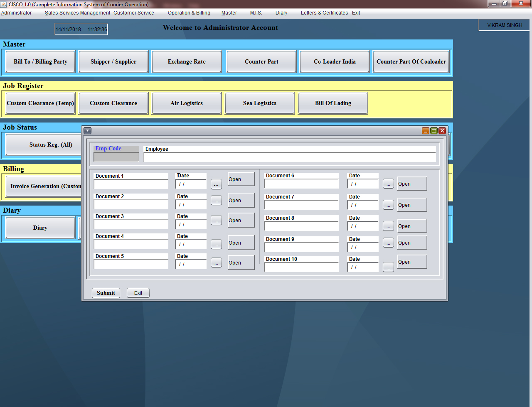Open the Sales Services Management menu

77,13
